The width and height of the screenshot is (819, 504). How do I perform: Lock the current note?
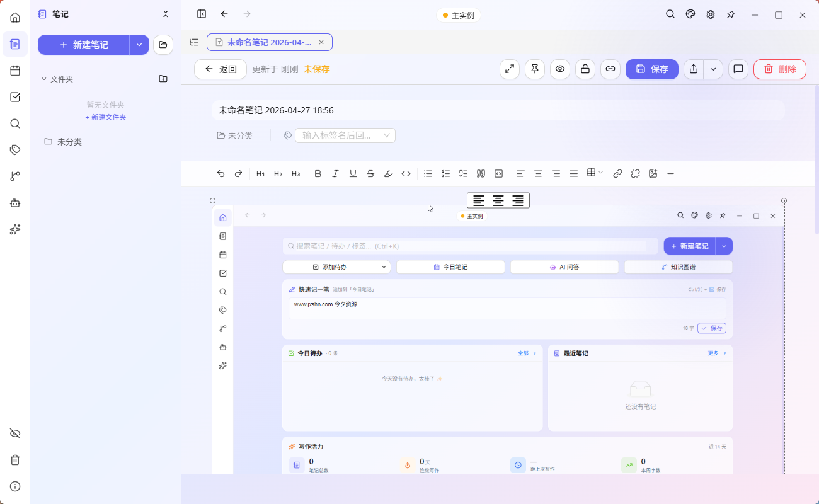point(585,69)
